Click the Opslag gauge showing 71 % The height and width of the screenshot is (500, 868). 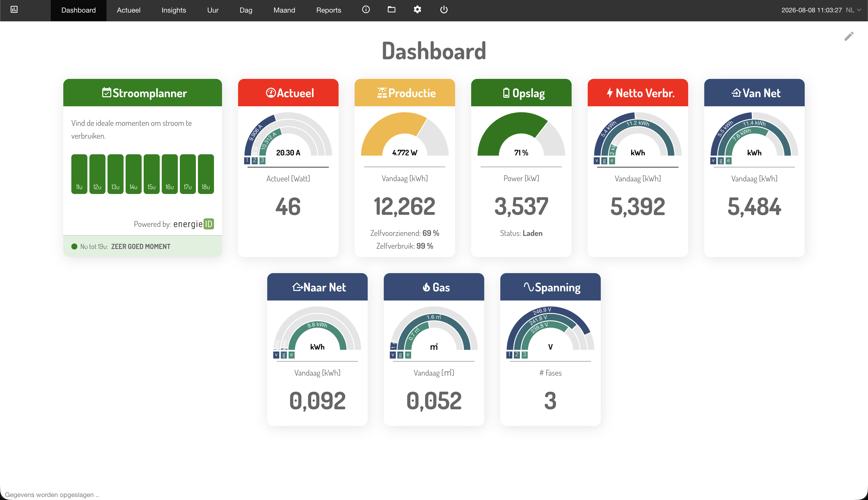[521, 134]
